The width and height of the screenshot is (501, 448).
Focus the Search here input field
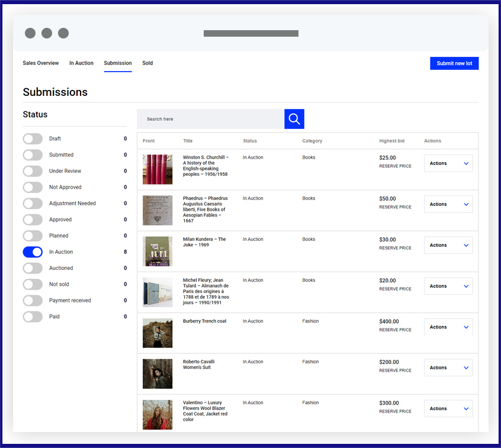pos(211,119)
